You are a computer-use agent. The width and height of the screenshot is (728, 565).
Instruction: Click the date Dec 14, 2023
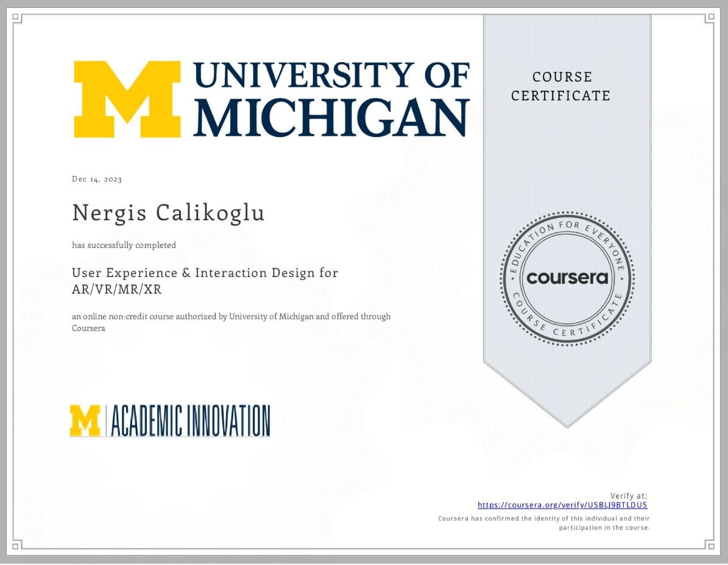97,180
